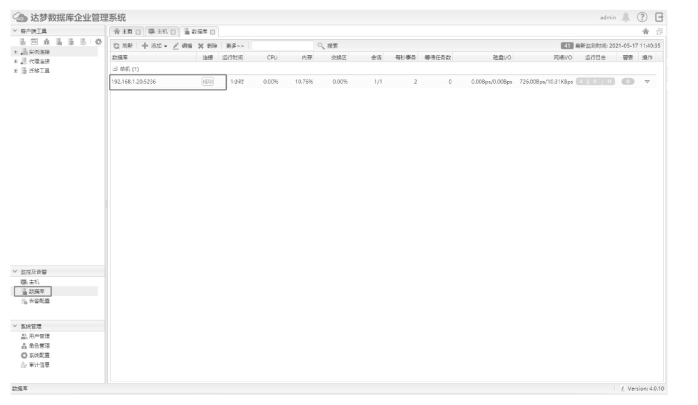Screen dimensions: 698x405
Task: Click the 刷新 refresh toolbar button
Action: [x=123, y=45]
